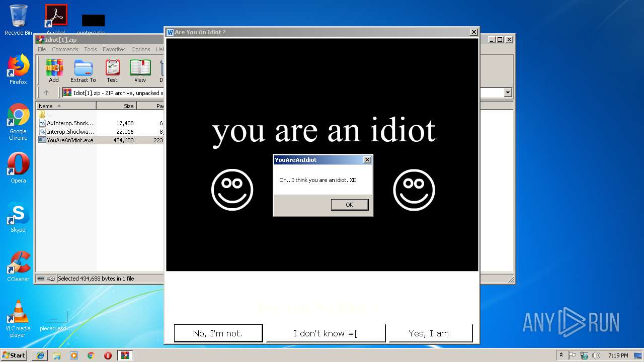Close the YouAreAnIdiot message box
Viewport: 644px width, 362px height.
367,159
